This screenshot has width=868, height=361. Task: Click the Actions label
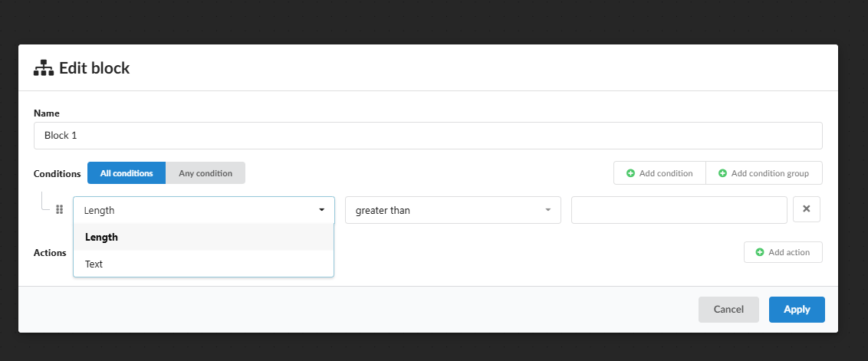pyautogui.click(x=50, y=252)
